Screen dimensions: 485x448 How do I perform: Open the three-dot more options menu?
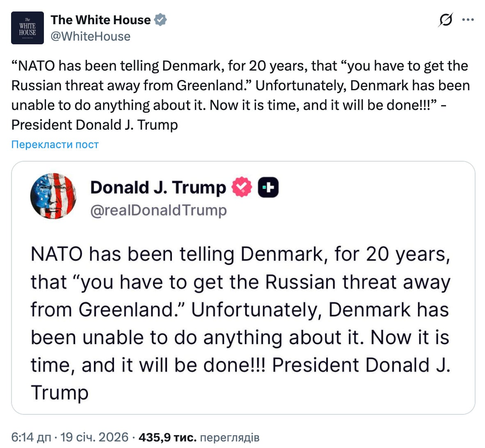click(468, 20)
